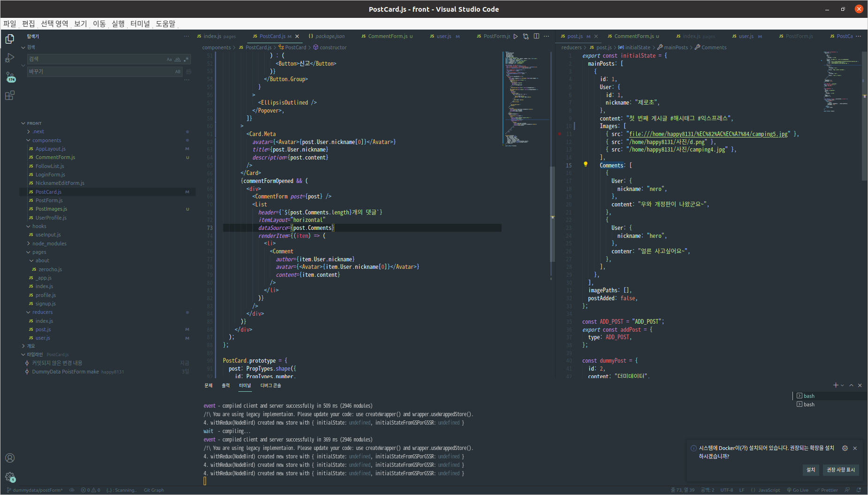This screenshot has height=495, width=868.
Task: Toggle the replace row chevron beside search input
Action: [x=23, y=65]
